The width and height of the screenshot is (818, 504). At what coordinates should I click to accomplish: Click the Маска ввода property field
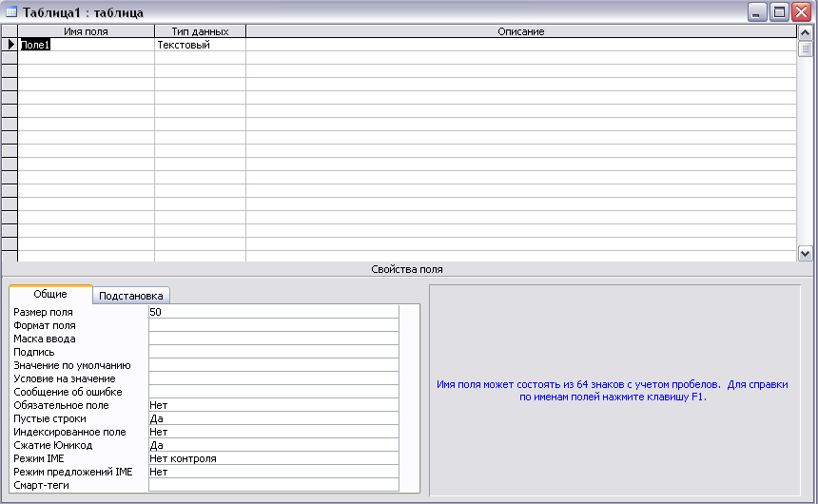coord(273,339)
